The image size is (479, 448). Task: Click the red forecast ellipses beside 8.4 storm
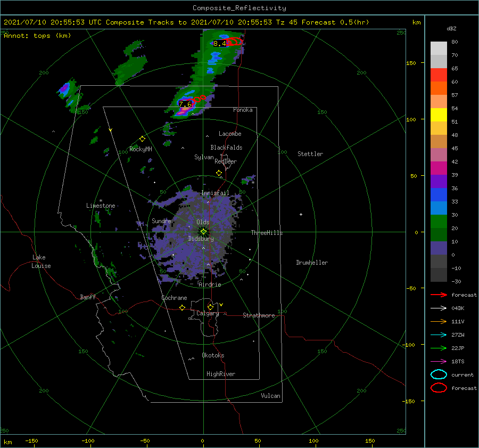235,41
